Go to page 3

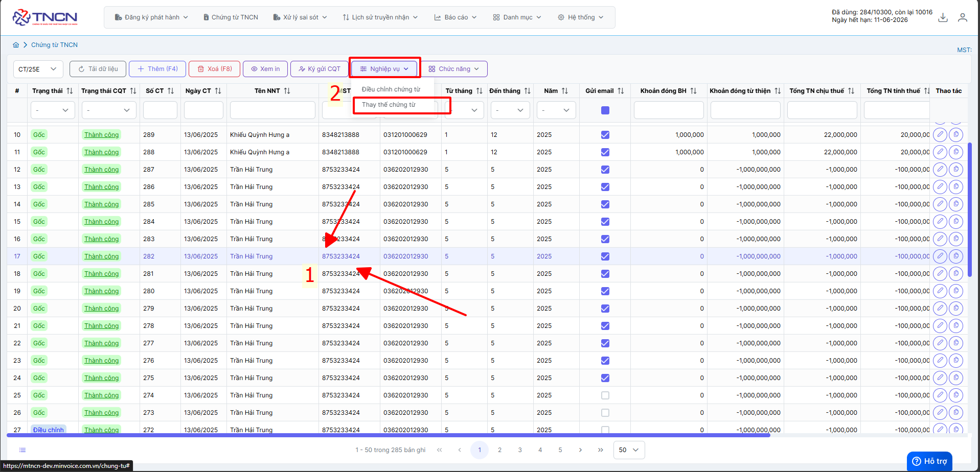(520, 450)
